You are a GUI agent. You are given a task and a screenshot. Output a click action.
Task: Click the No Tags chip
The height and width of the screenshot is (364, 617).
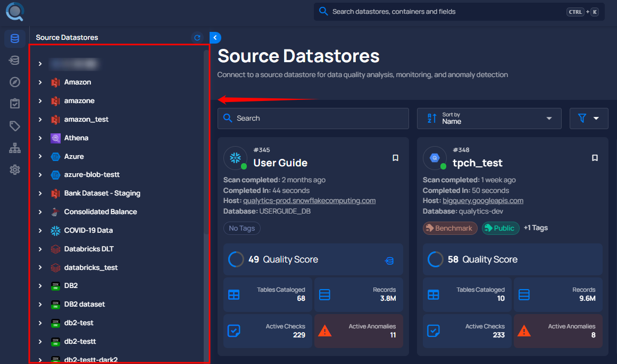[x=241, y=228]
